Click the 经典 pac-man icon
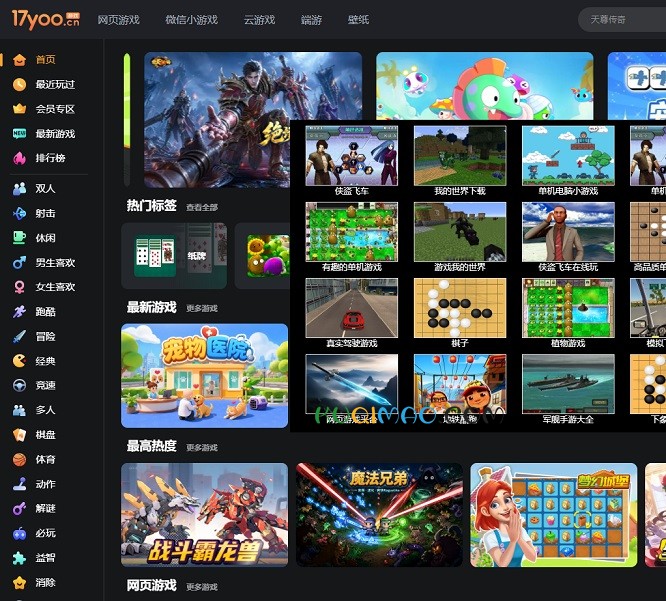Screen dimensions: 666x601 click(x=19, y=361)
